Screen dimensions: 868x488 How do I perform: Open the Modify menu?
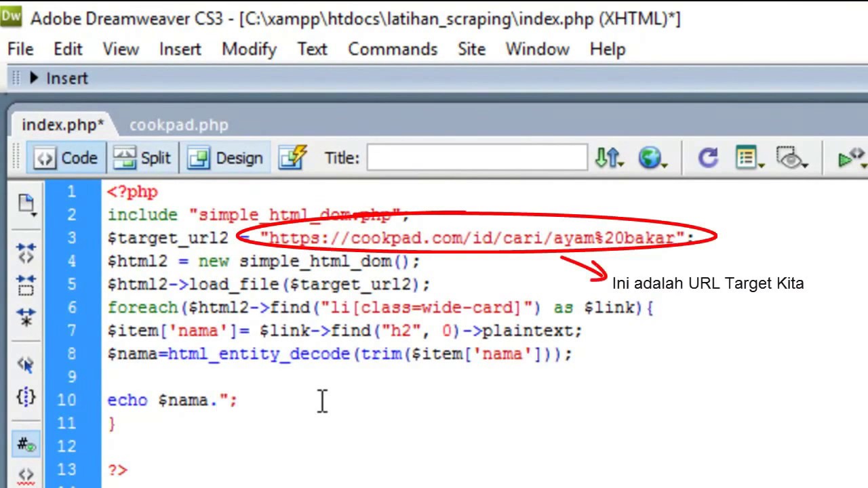coord(249,49)
